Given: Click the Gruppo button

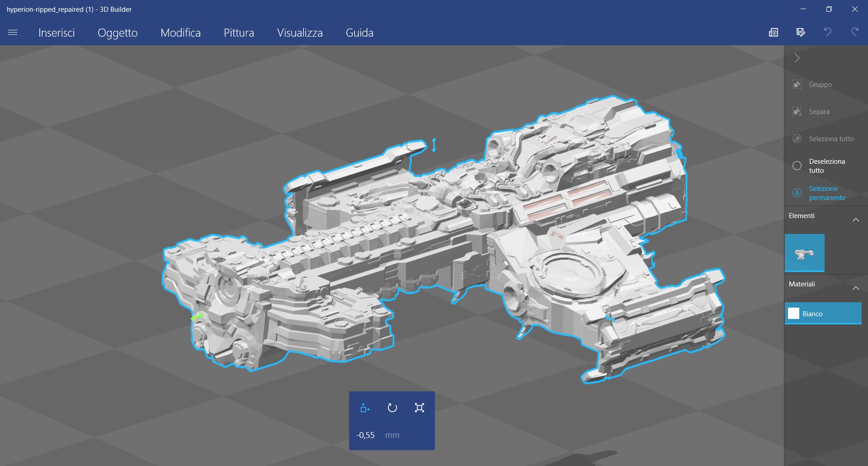Looking at the screenshot, I should (820, 85).
